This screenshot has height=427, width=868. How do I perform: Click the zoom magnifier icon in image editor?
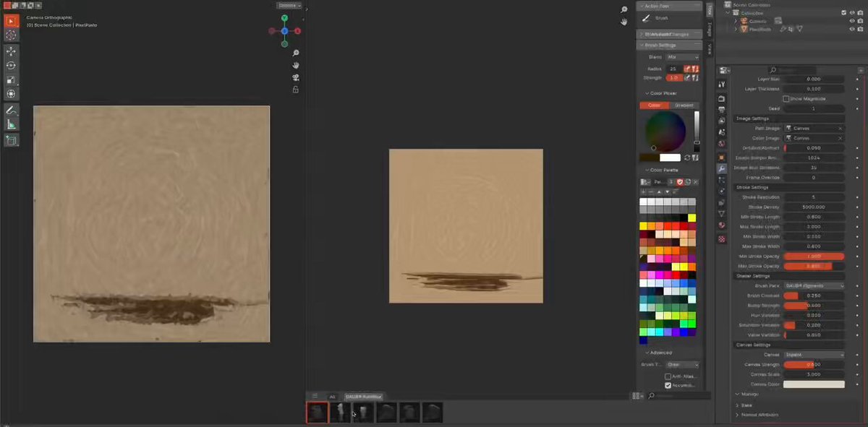coord(624,9)
